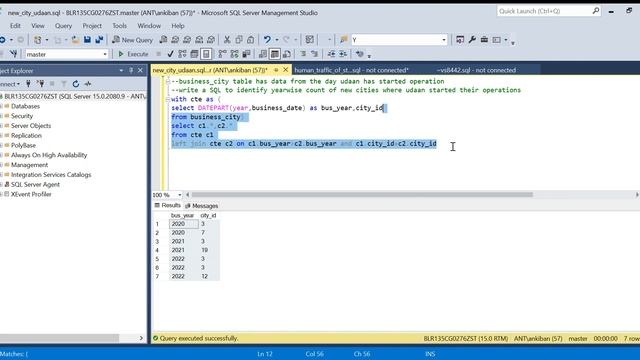Select SQL Server Agent tree item
This screenshot has height=360, width=640.
coord(35,184)
